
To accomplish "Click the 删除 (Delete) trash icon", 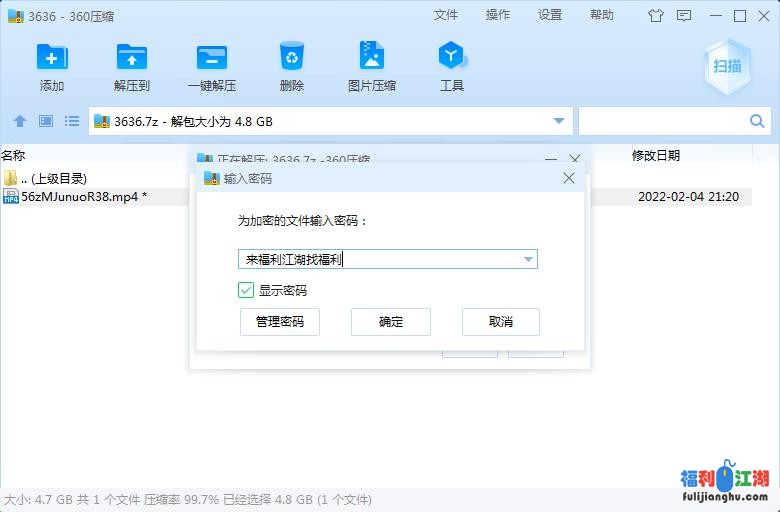I will point(292,57).
